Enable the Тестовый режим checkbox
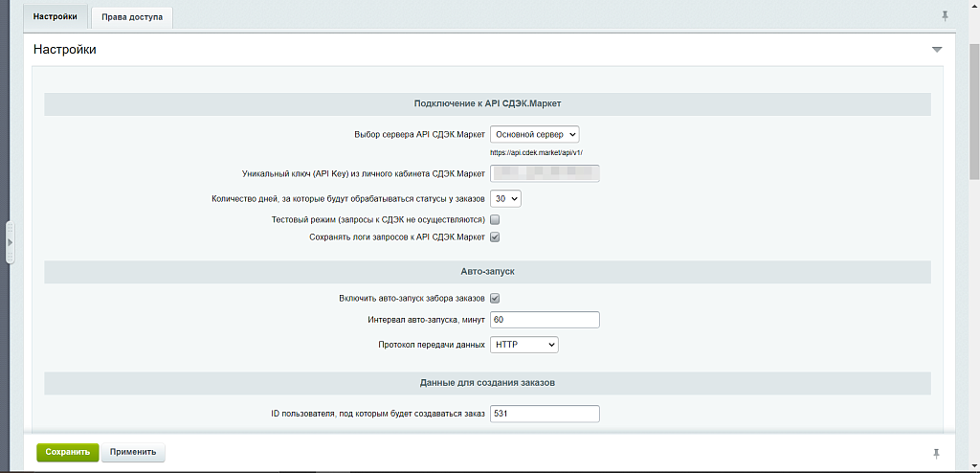Viewport: 980px width, 473px height. 495,220
